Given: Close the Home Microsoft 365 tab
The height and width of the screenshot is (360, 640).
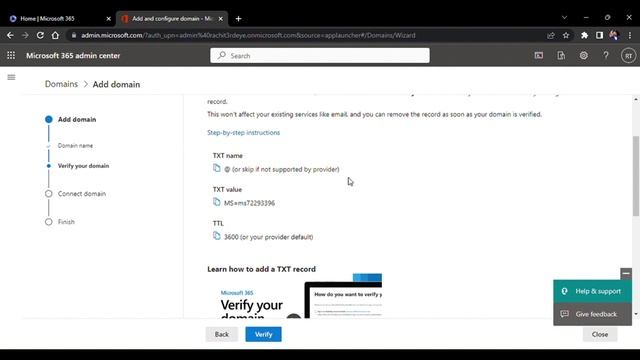Looking at the screenshot, I should click(x=108, y=19).
